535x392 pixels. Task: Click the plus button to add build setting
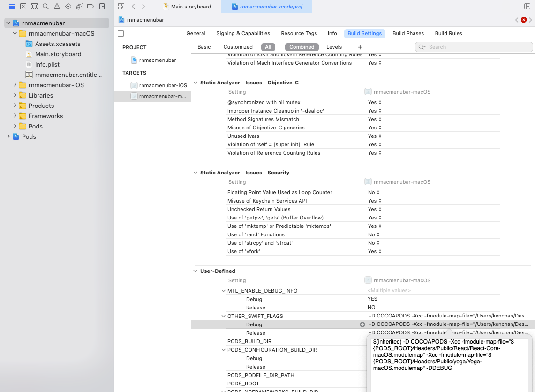pyautogui.click(x=360, y=47)
